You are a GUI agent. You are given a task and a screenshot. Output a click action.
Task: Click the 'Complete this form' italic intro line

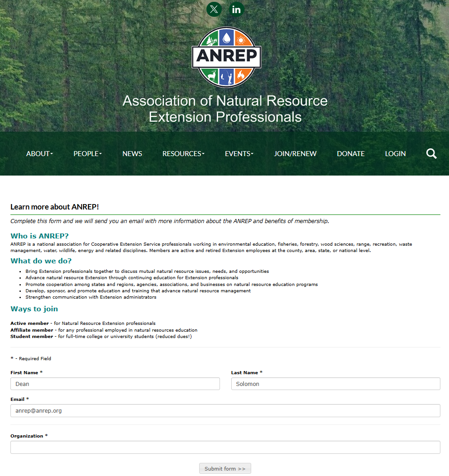(170, 221)
